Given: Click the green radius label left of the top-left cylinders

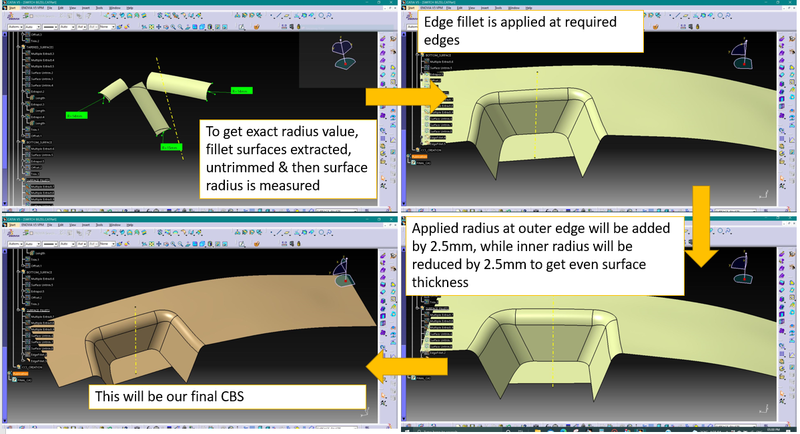Looking at the screenshot, I should 76,115.
